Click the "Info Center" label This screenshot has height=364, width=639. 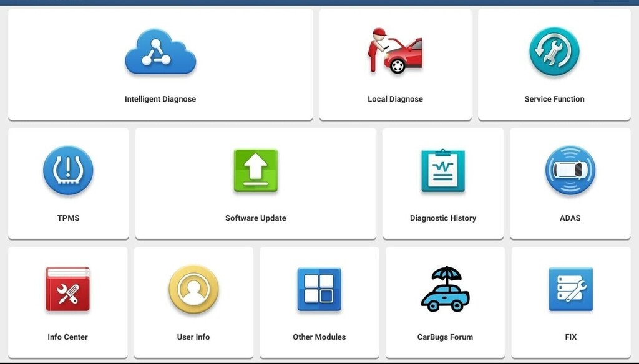coord(67,337)
